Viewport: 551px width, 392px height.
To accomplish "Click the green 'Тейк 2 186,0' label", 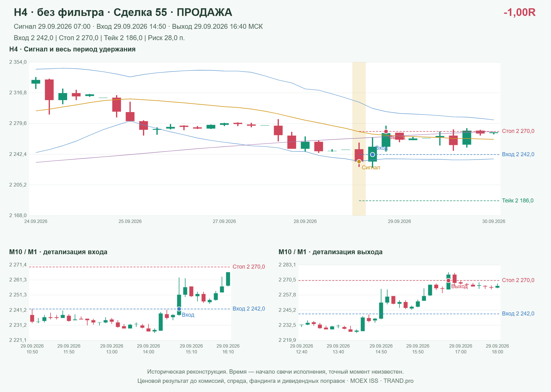I will (x=518, y=201).
